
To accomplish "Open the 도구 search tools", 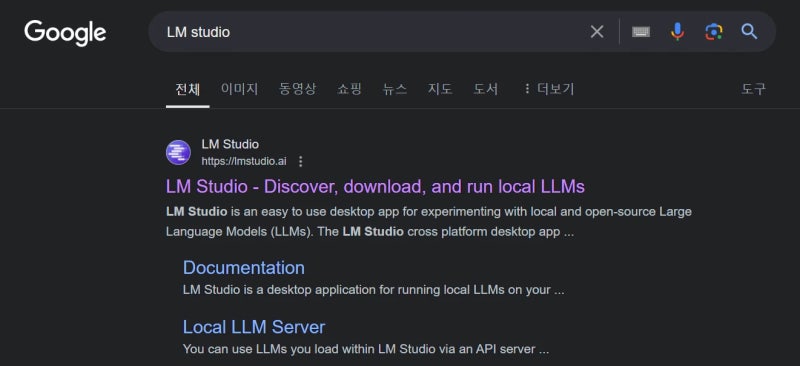I will (x=754, y=89).
